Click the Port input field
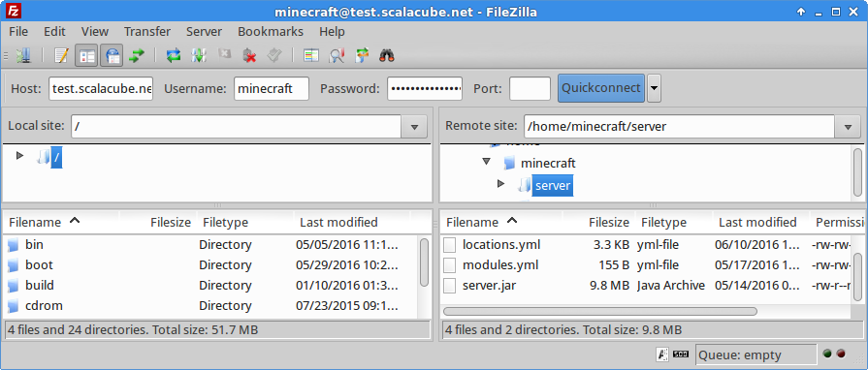The height and width of the screenshot is (370, 868). pyautogui.click(x=530, y=88)
